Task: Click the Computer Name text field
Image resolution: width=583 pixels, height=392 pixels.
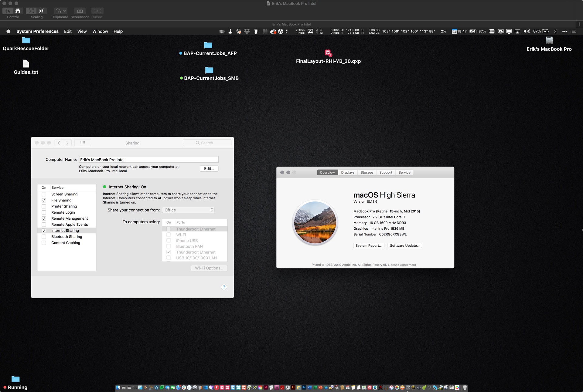Action: 149,160
